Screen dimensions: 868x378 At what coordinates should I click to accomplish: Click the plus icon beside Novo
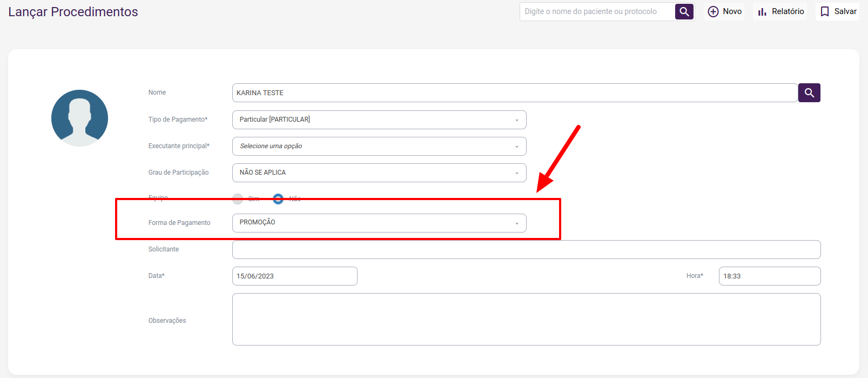click(713, 11)
